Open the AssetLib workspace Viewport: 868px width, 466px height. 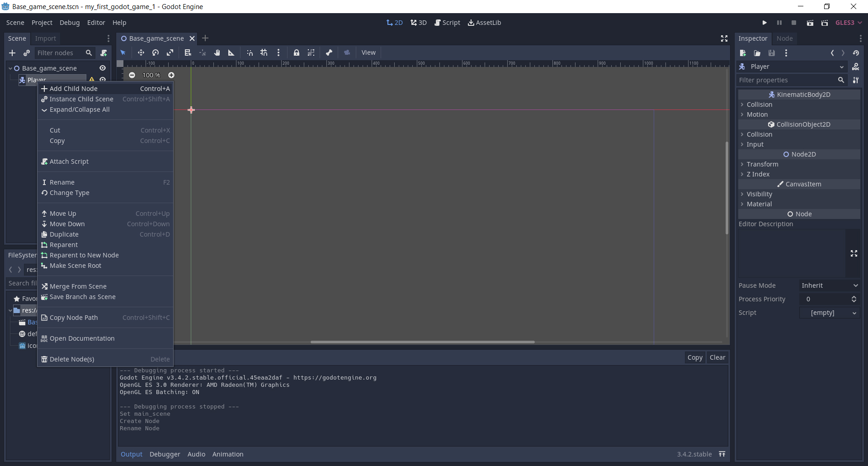[484, 23]
